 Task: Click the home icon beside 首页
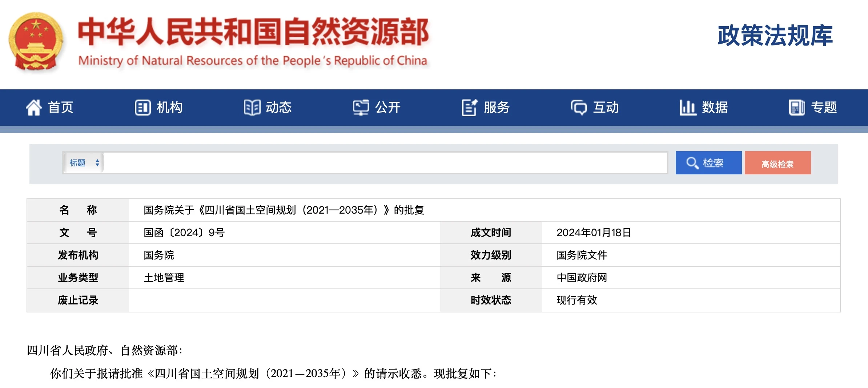[x=34, y=108]
